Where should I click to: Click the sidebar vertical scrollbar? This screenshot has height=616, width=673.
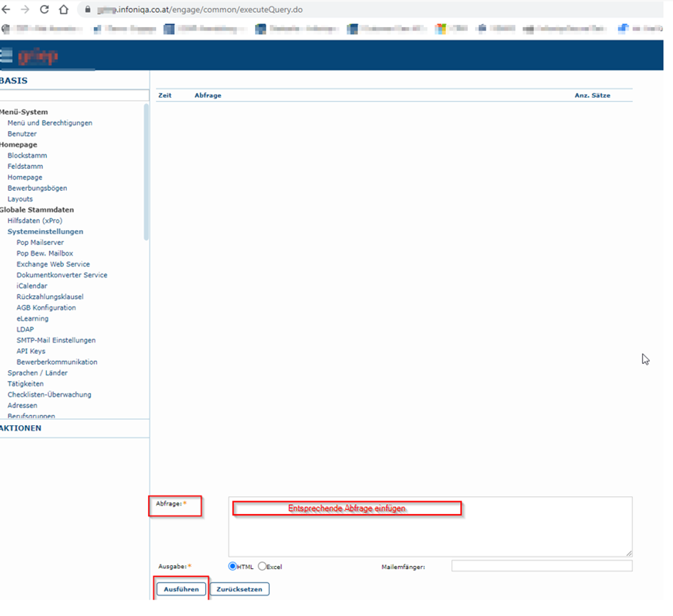[147, 171]
